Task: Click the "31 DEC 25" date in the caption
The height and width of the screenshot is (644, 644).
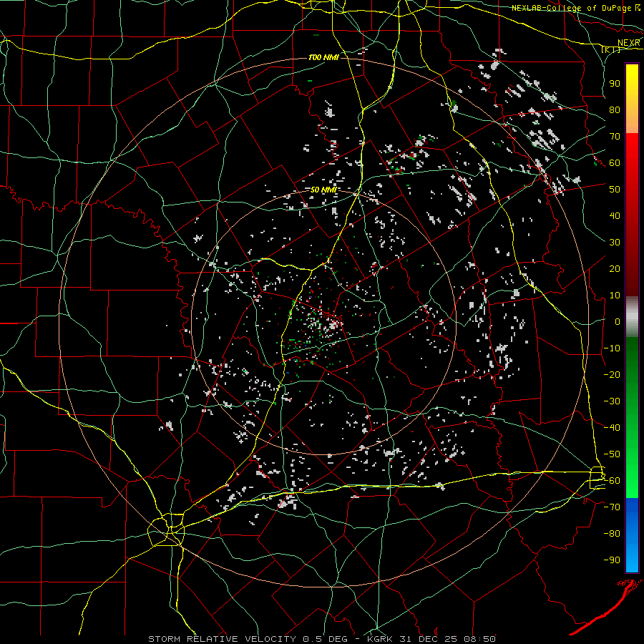Action: [x=428, y=639]
